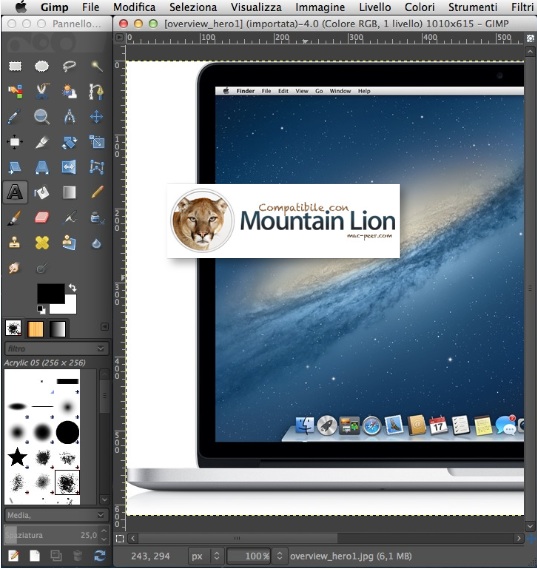Viewport: 537px width, 569px height.
Task: Click the active pattern indicator
Action: (x=36, y=329)
